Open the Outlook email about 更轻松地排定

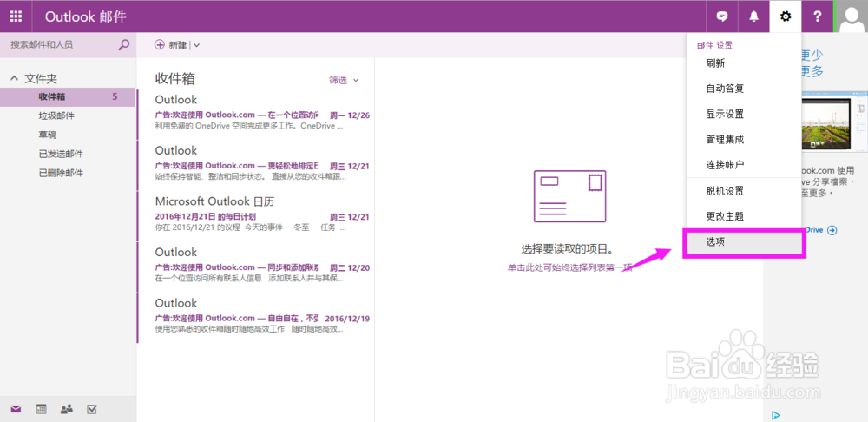point(256,164)
